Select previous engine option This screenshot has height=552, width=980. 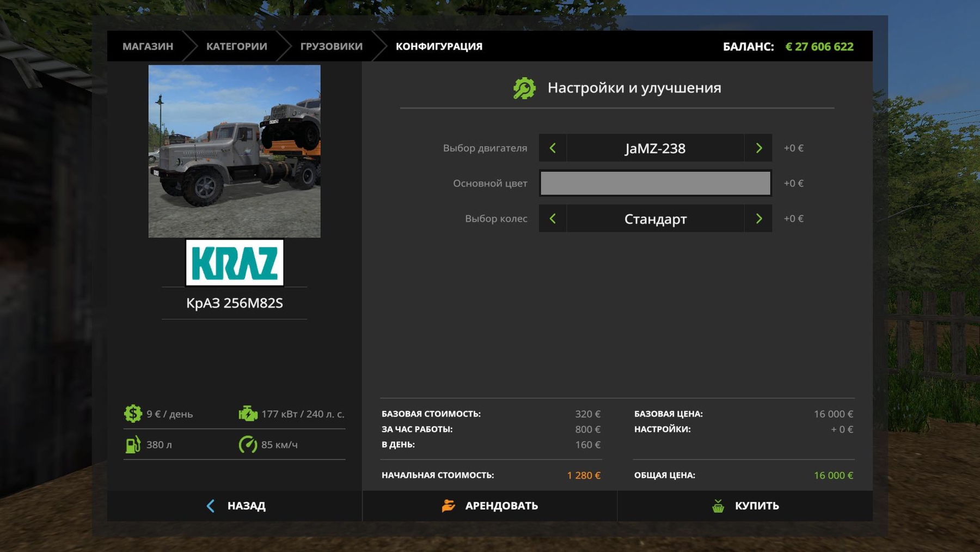[x=553, y=148]
